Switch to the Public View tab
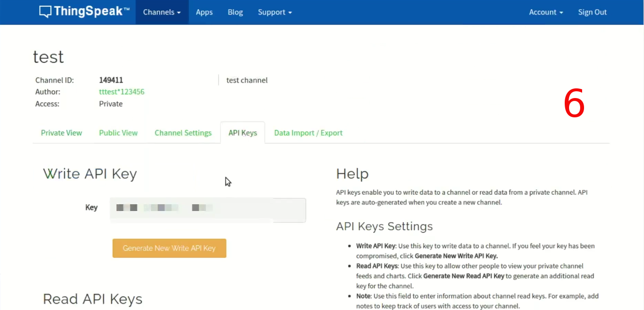The image size is (644, 310). pyautogui.click(x=118, y=133)
